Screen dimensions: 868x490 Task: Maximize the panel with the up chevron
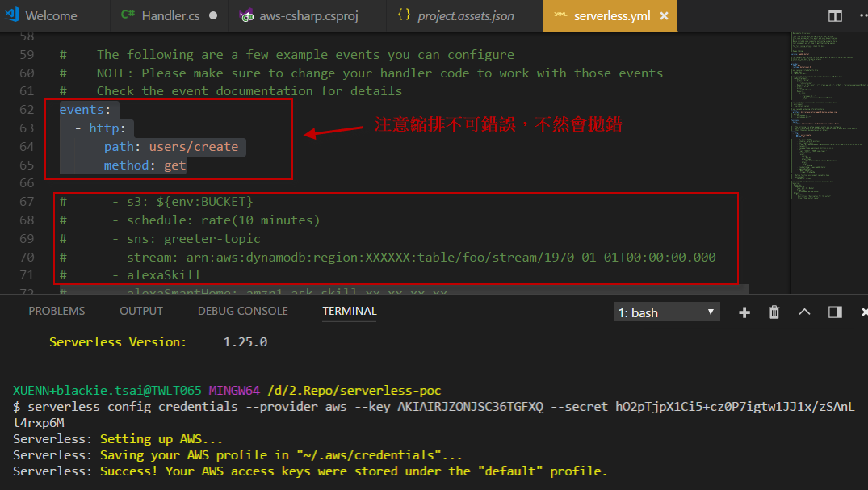pos(804,312)
